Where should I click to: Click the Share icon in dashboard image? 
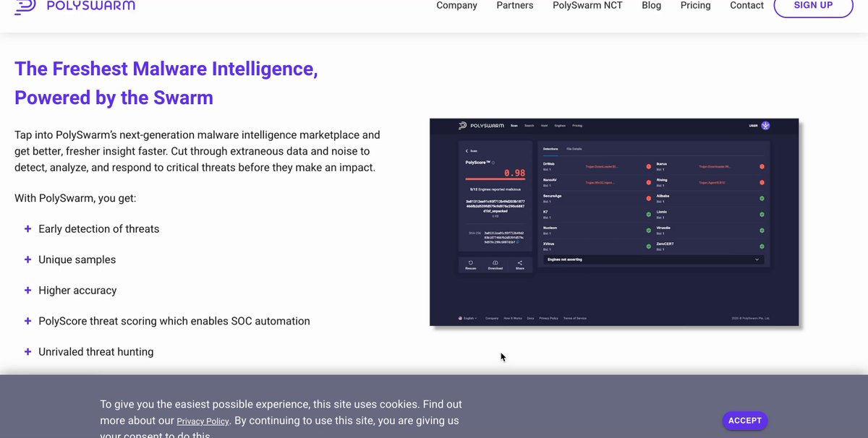[x=519, y=265]
